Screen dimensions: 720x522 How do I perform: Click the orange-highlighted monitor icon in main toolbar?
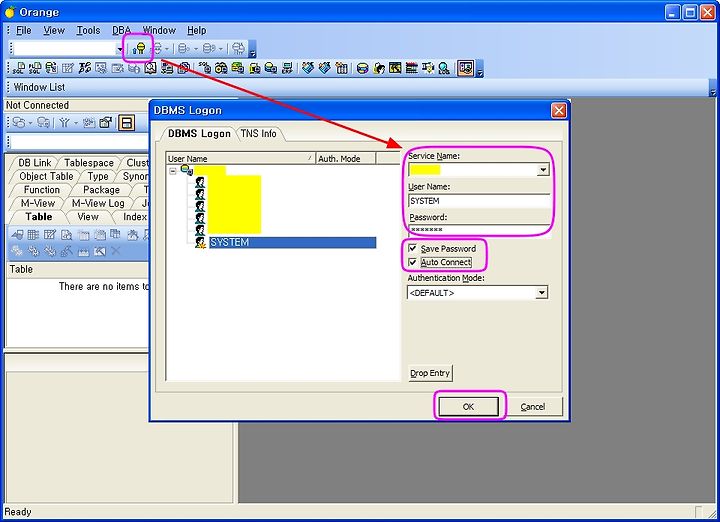pyautogui.click(x=465, y=68)
